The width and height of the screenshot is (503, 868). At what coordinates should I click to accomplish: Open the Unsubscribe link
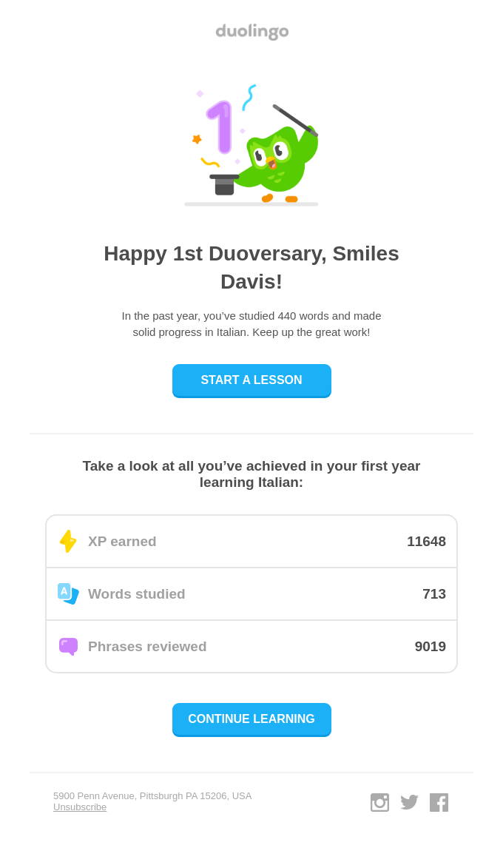[79, 807]
